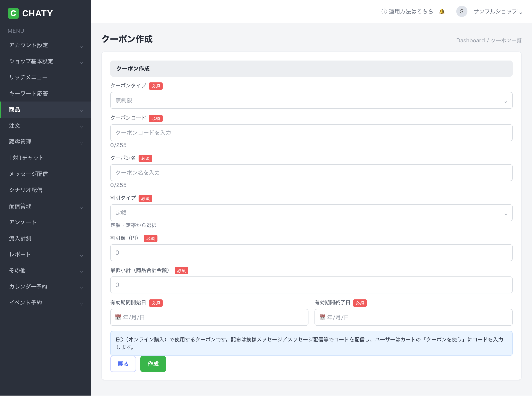
Task: Open the notification bell
Action: [442, 11]
